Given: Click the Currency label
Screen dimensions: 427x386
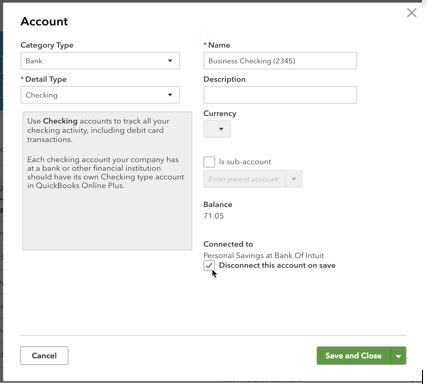Looking at the screenshot, I should (x=220, y=113).
